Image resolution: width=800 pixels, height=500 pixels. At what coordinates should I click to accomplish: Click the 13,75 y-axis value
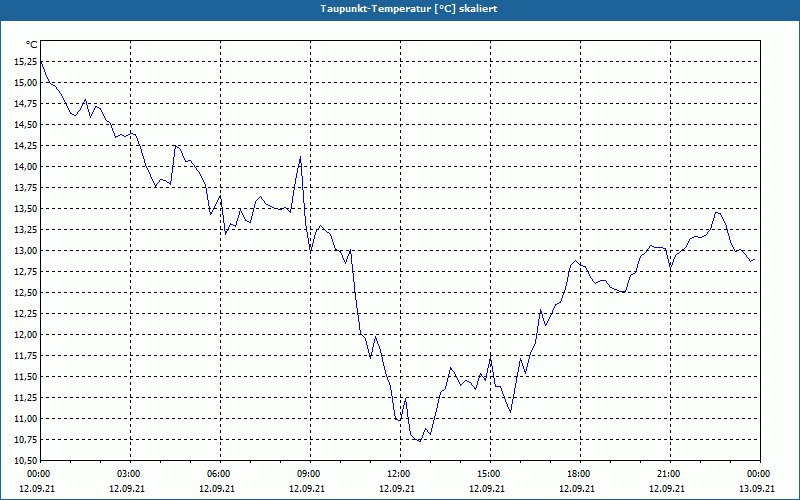(26, 187)
